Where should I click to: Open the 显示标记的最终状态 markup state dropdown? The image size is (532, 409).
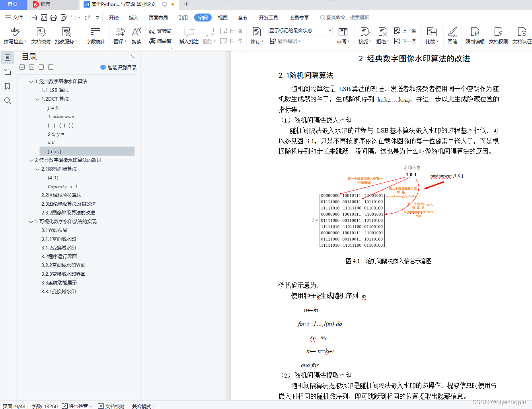[329, 30]
